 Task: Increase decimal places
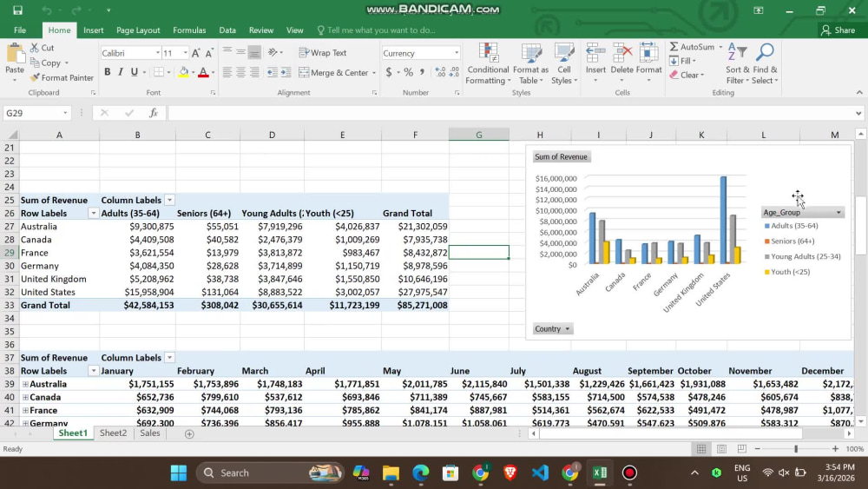pos(440,72)
